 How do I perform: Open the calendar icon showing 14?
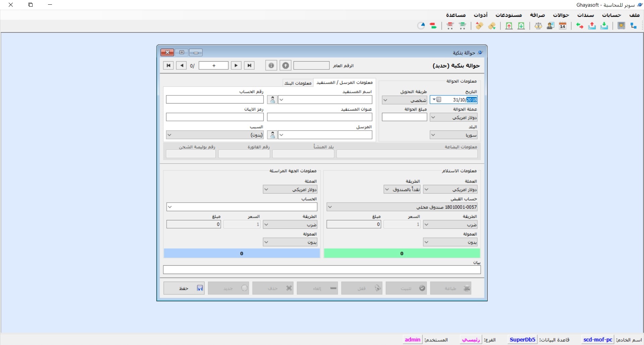562,26
